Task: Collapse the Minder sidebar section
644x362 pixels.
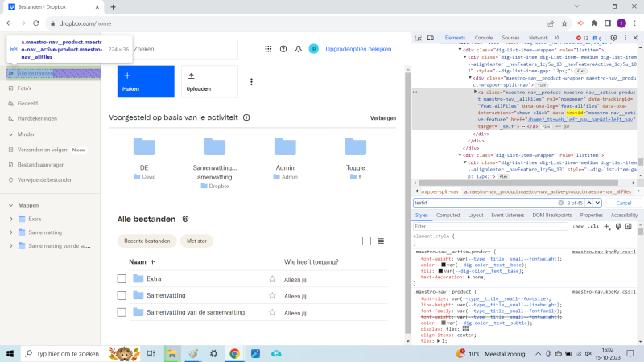Action: (10, 134)
